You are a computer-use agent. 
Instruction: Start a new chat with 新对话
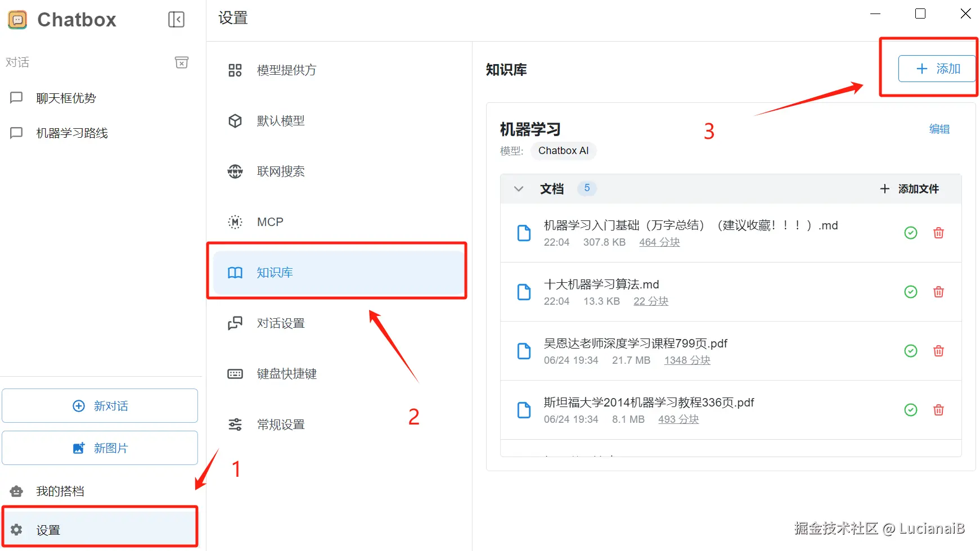coord(100,405)
